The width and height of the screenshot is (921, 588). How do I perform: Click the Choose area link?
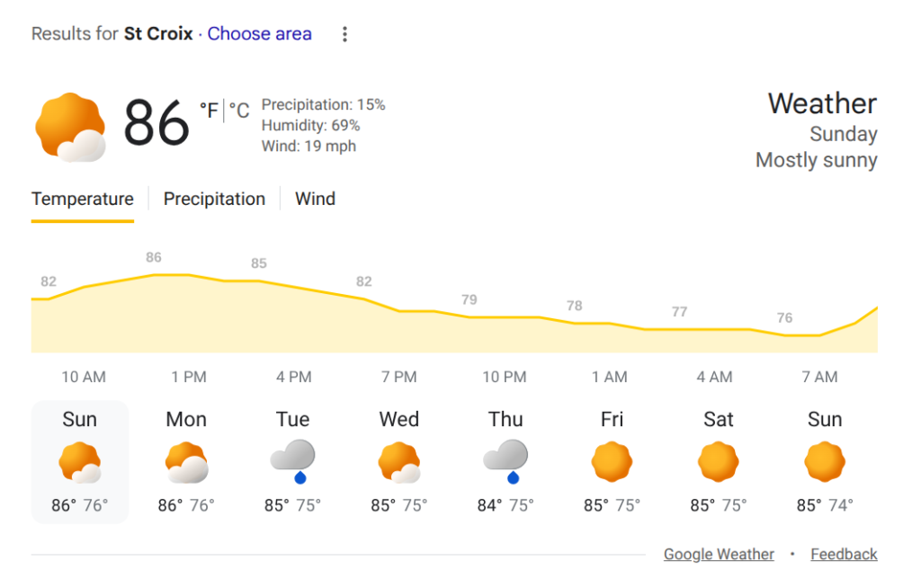(x=260, y=34)
